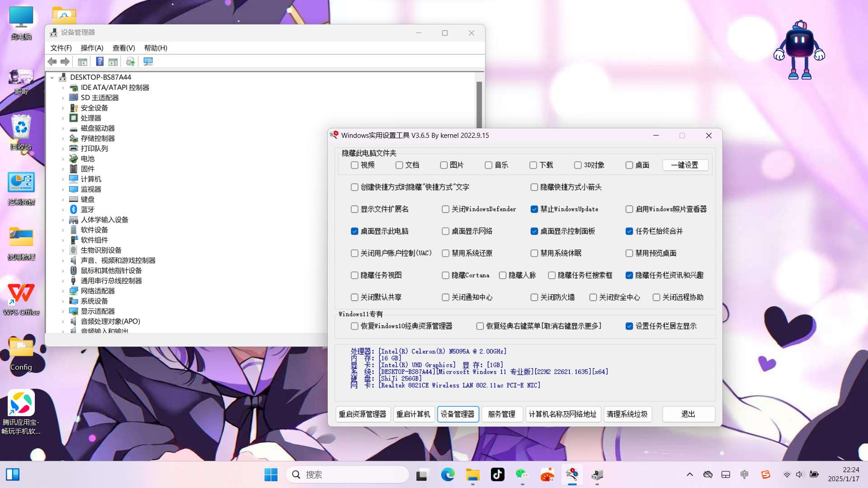
Task: Open File Explorer from the taskbar
Action: [473, 474]
